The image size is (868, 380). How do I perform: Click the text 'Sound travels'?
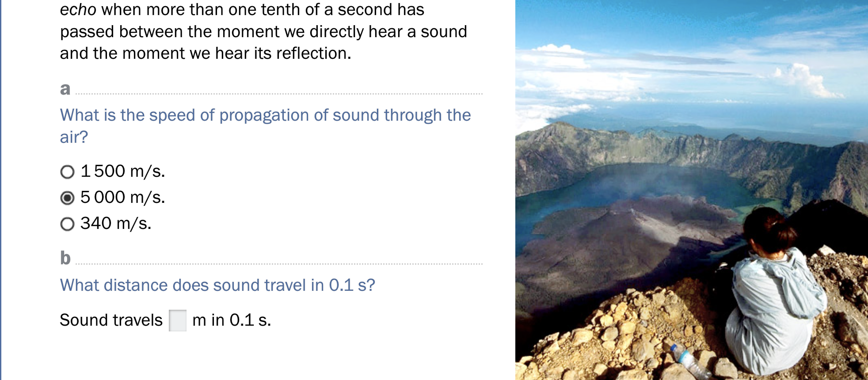(111, 319)
